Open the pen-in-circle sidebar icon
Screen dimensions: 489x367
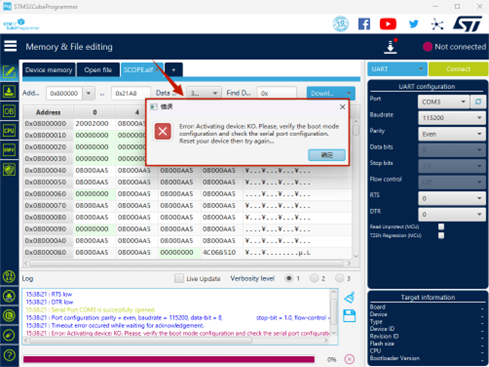click(x=9, y=335)
